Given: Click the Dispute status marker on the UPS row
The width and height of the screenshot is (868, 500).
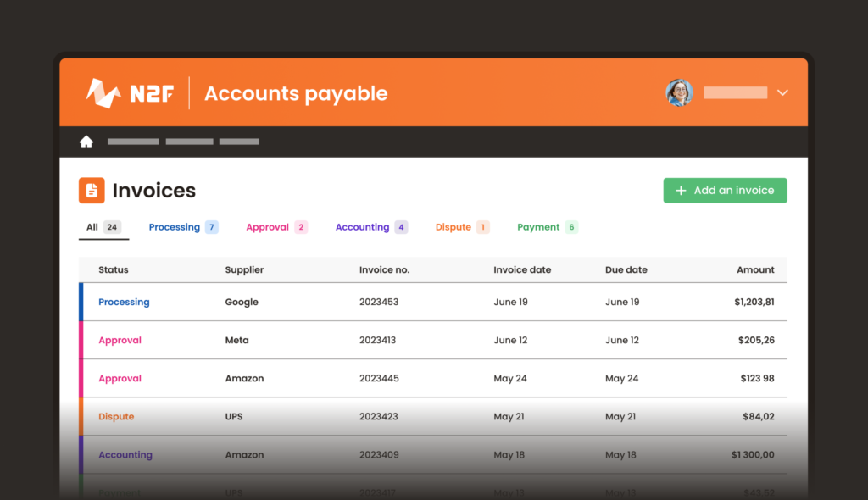Looking at the screenshot, I should (116, 416).
